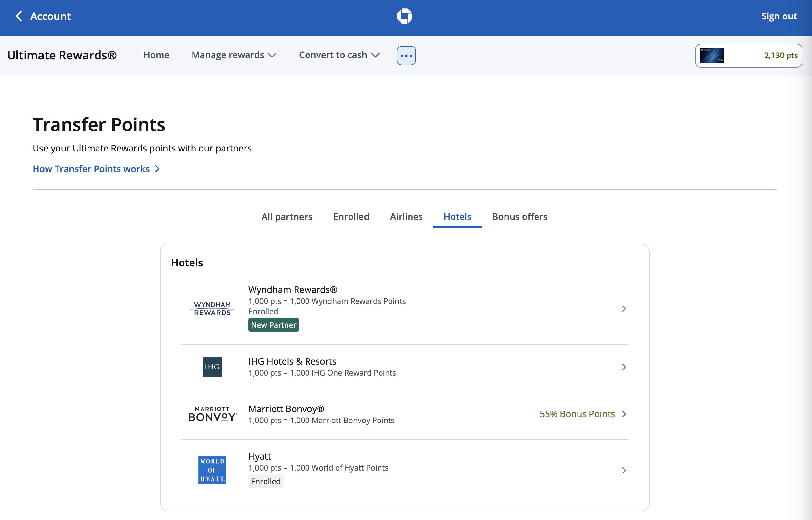The image size is (812, 520).
Task: Click '1,000 pts = 1,000 Marriott Bonvoy Points'
Action: (321, 421)
